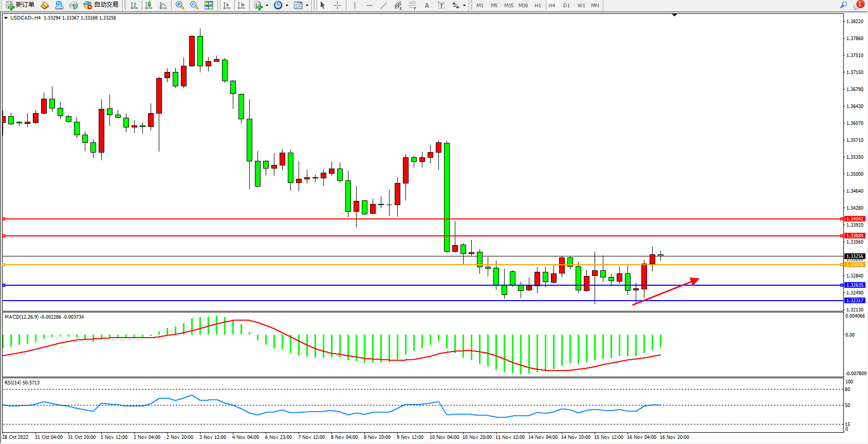Screen dimensions: 868x444
Task: Click the zoom in magnifier icon
Action: [180, 5]
